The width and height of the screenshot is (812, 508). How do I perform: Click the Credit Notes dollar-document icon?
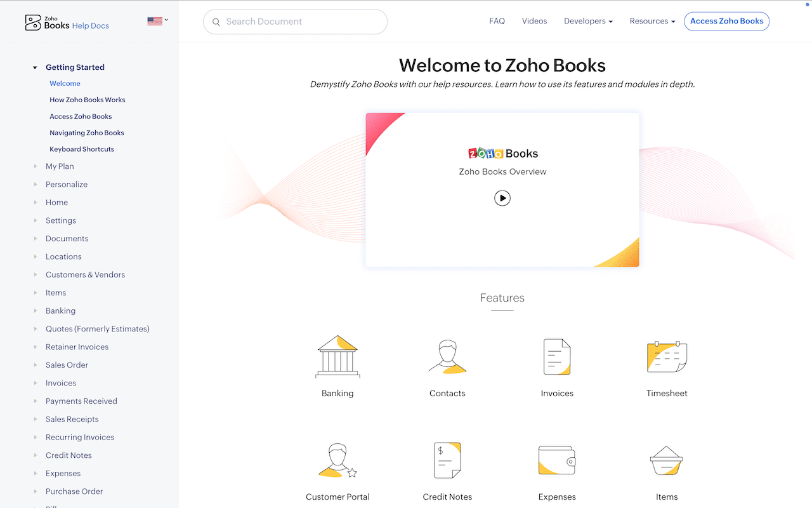pyautogui.click(x=447, y=460)
